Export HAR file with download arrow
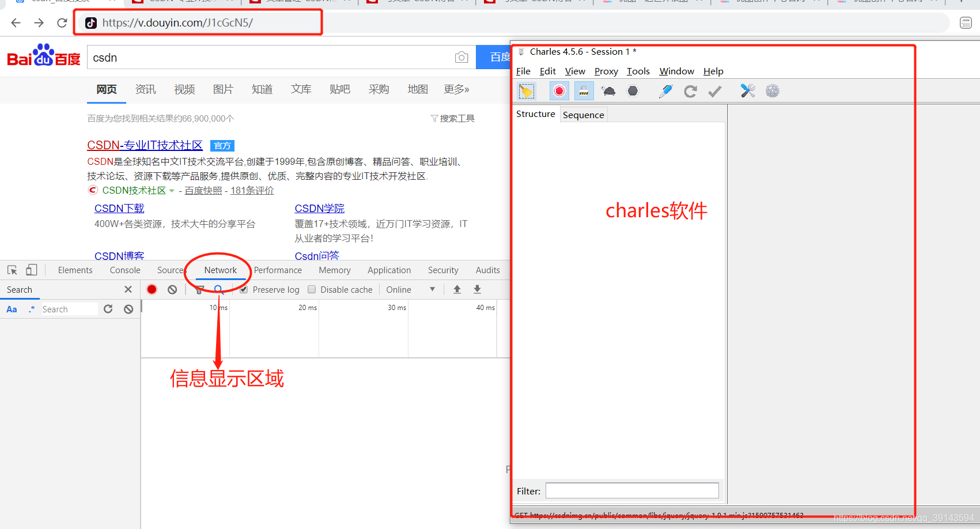The height and width of the screenshot is (529, 980). [477, 289]
